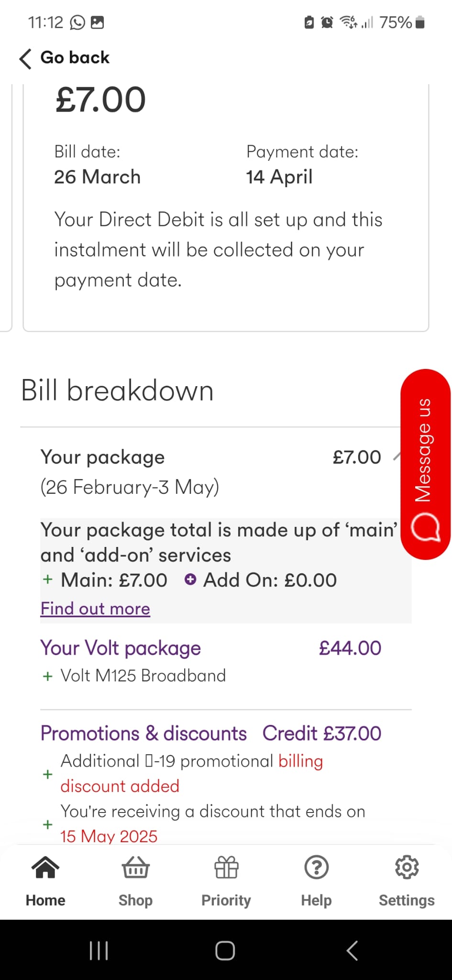Viewport: 452px width, 980px height.
Task: Tap the Android home button
Action: coord(225,950)
